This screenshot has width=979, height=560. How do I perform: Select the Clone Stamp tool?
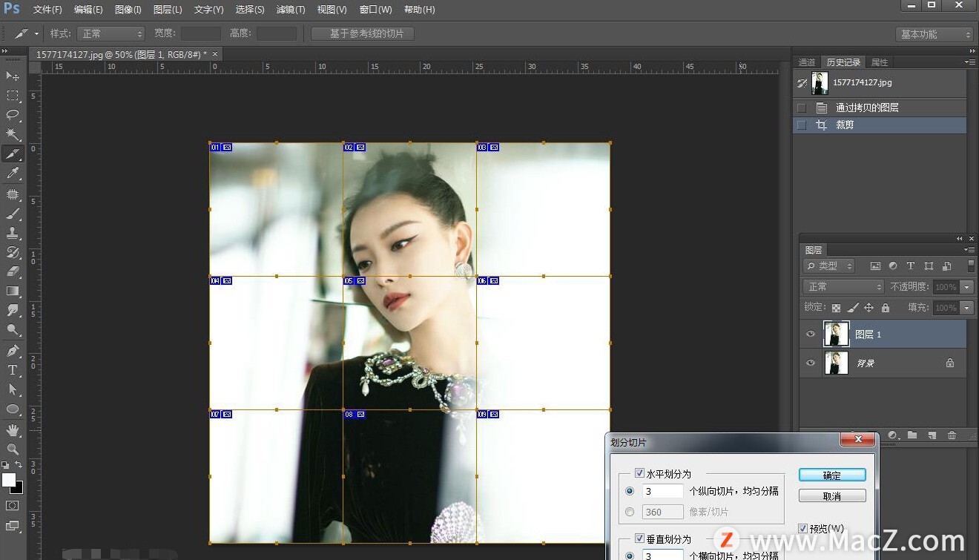point(13,233)
